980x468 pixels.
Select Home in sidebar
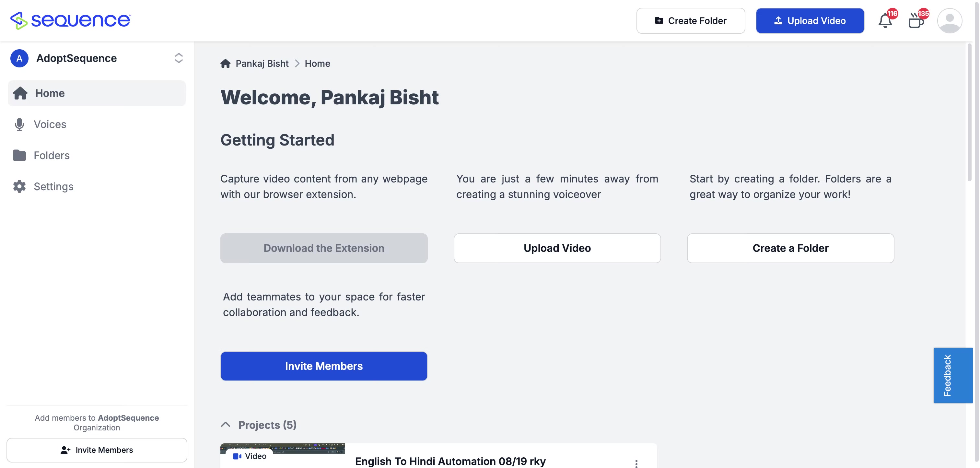(50, 93)
